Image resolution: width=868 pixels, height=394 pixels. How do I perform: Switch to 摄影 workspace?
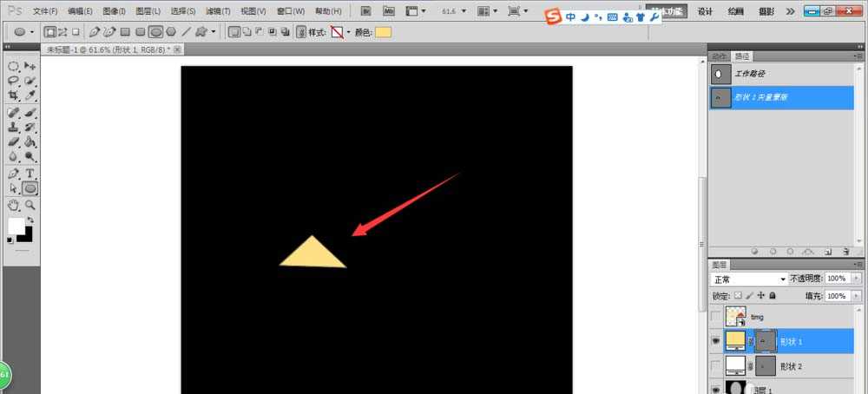click(766, 11)
